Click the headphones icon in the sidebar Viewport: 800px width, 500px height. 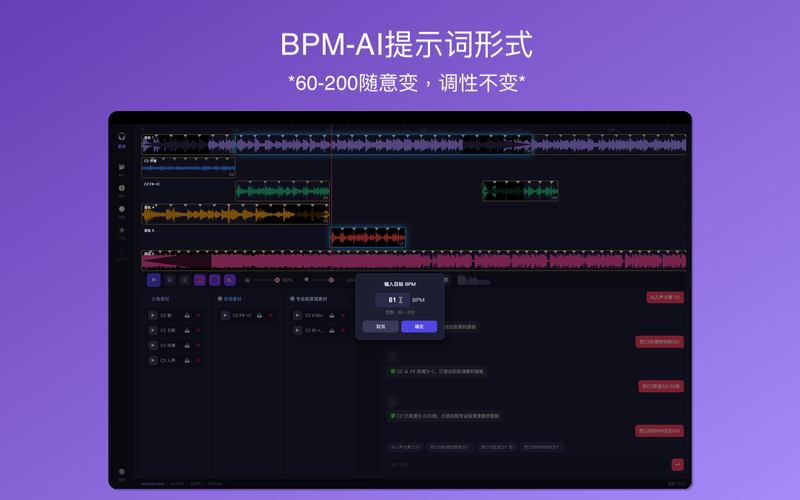coord(121,136)
